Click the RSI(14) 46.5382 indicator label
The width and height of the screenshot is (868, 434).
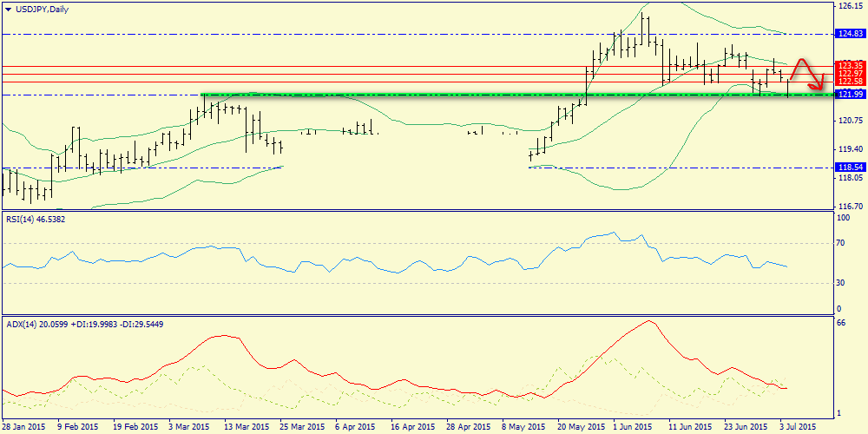(36, 220)
